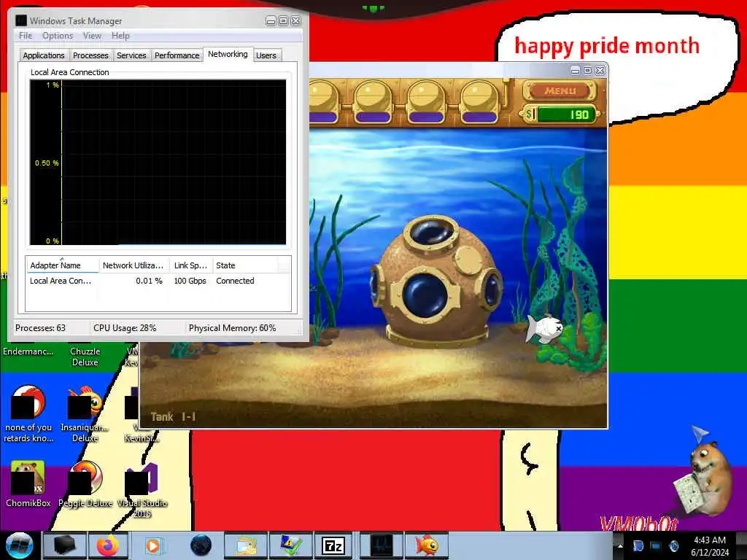Click the dark globe icon in the taskbar
Viewport: 747px width, 560px height.
click(201, 545)
